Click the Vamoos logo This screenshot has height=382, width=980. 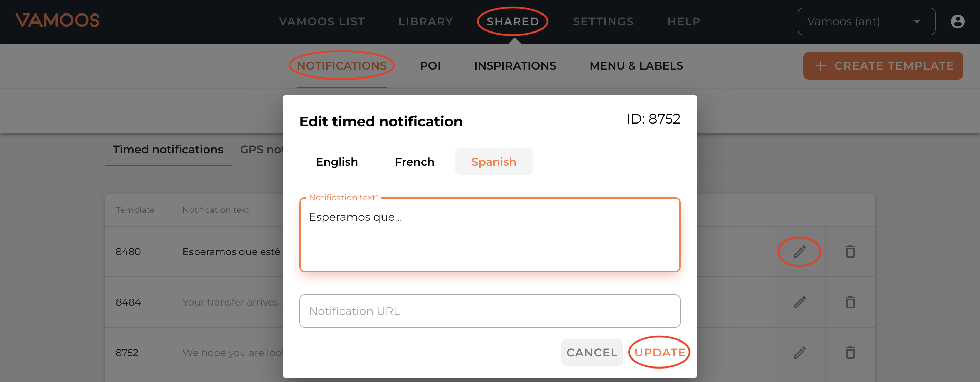click(x=57, y=20)
